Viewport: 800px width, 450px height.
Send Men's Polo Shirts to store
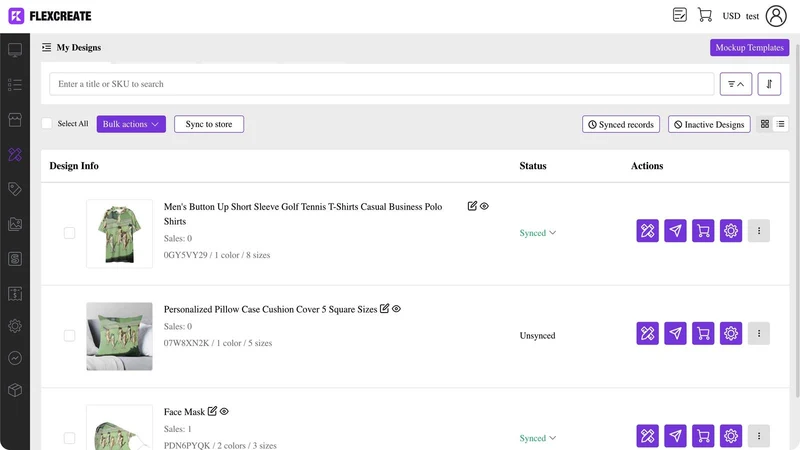click(x=675, y=231)
